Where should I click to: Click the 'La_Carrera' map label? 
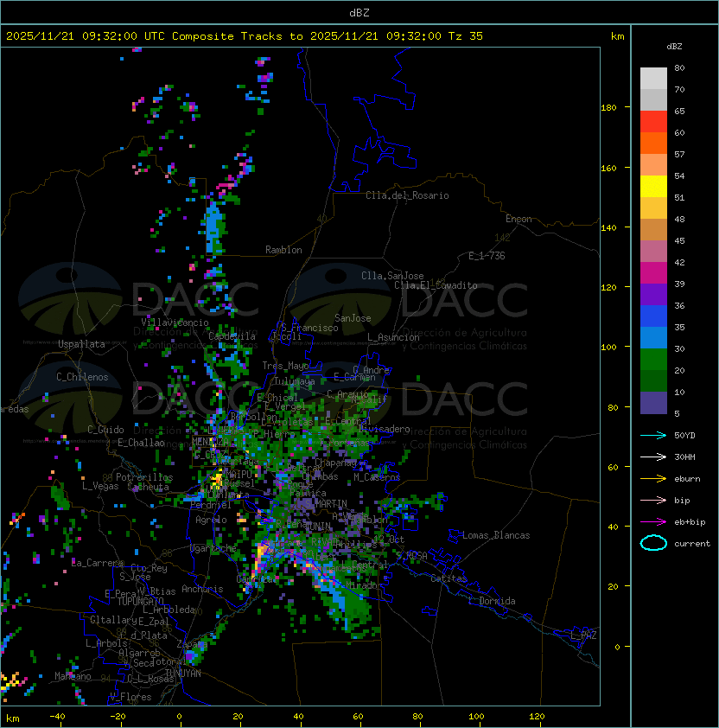point(98,563)
